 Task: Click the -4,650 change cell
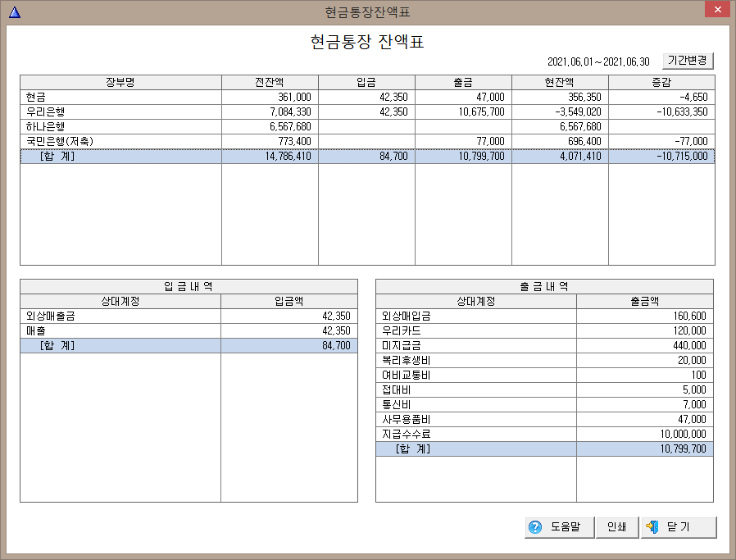click(662, 98)
